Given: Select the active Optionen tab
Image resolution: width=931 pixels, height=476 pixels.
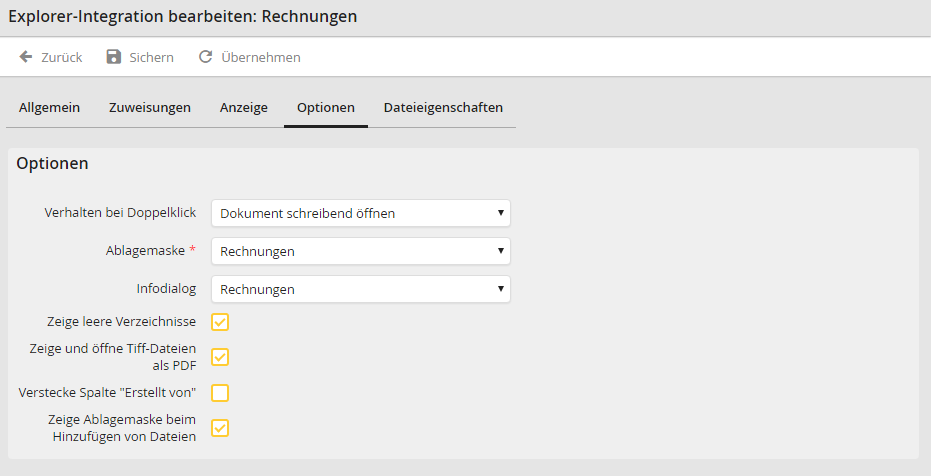Looking at the screenshot, I should [326, 107].
